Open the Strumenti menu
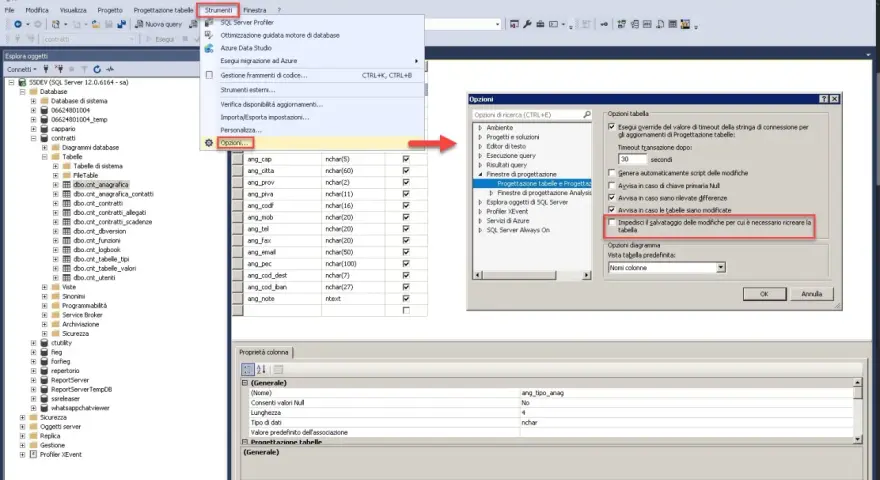 point(218,10)
